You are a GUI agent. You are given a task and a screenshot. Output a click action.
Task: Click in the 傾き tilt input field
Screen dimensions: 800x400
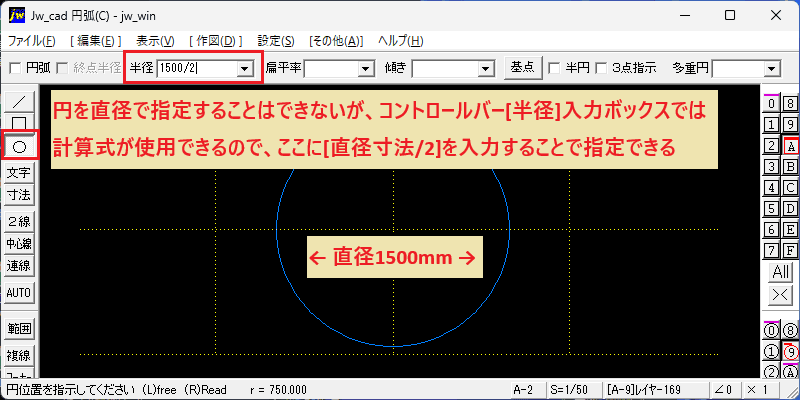446,68
